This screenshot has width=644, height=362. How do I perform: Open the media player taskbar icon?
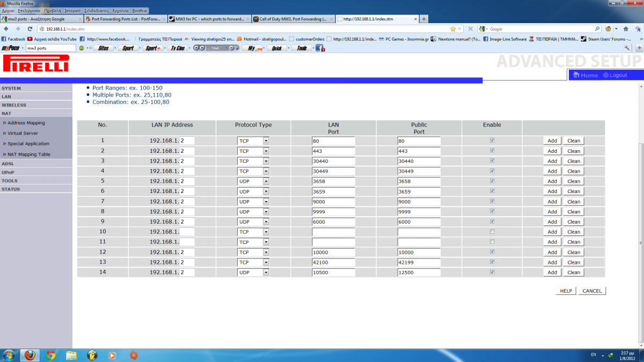[x=112, y=355]
